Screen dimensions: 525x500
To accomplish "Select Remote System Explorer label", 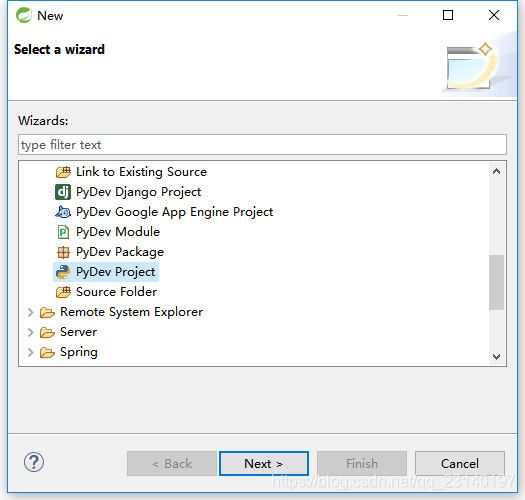I will [132, 312].
